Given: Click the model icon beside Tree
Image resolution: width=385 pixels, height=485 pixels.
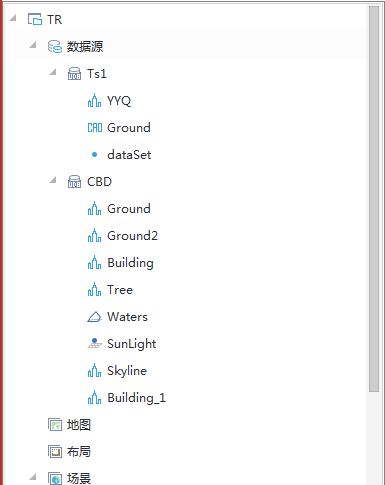Looking at the screenshot, I should [x=94, y=290].
